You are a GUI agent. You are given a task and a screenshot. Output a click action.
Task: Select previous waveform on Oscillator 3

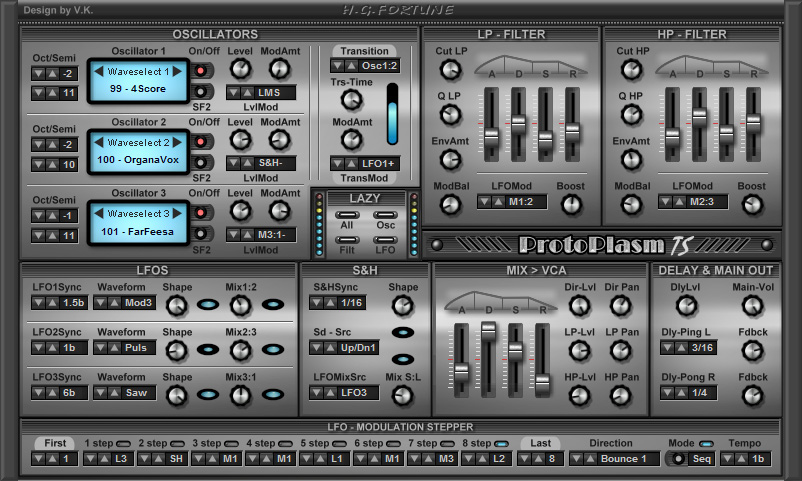click(99, 213)
